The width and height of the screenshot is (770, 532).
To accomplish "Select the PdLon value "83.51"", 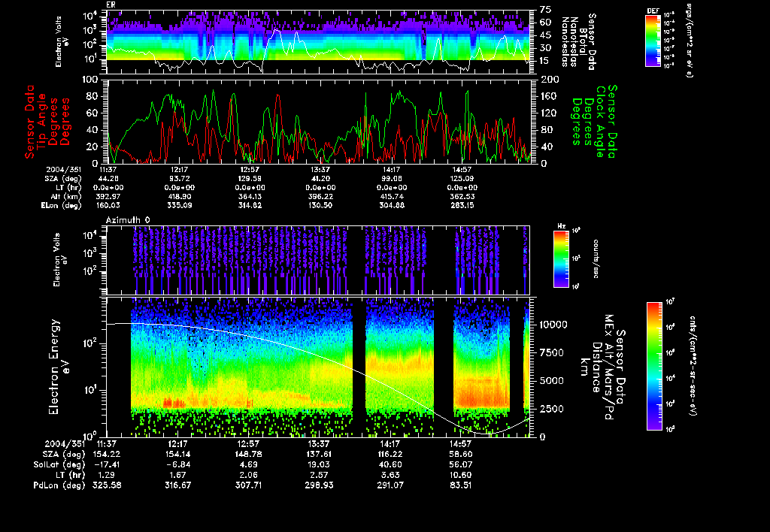I will pyautogui.click(x=460, y=485).
